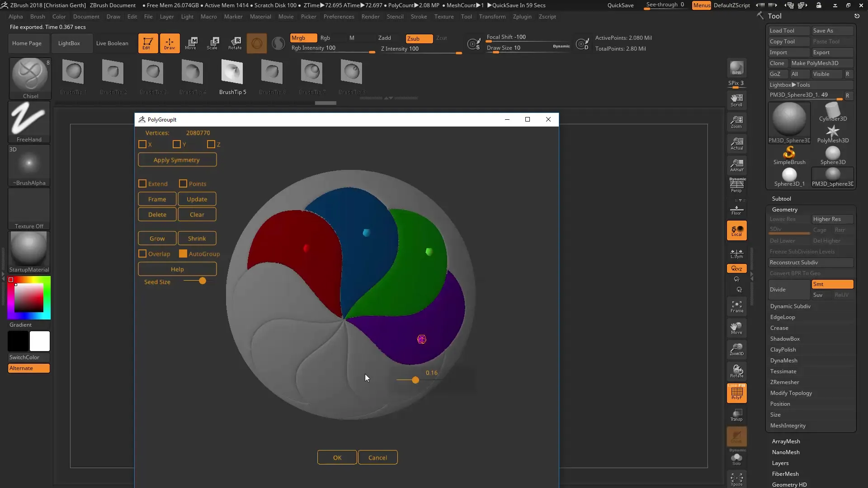Expand the Subtool palette section
Viewport: 868px width, 488px height.
[781, 199]
